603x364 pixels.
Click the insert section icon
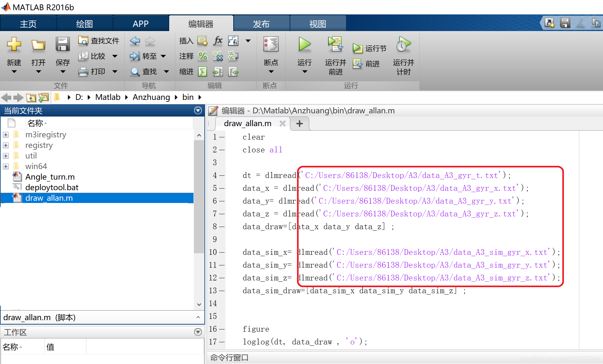pos(202,41)
